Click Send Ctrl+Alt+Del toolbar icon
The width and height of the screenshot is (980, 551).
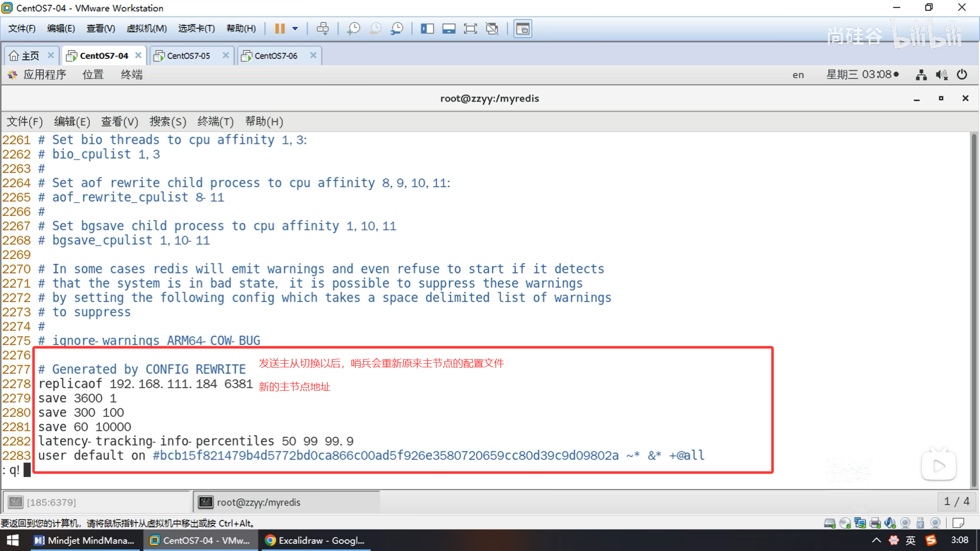point(323,29)
